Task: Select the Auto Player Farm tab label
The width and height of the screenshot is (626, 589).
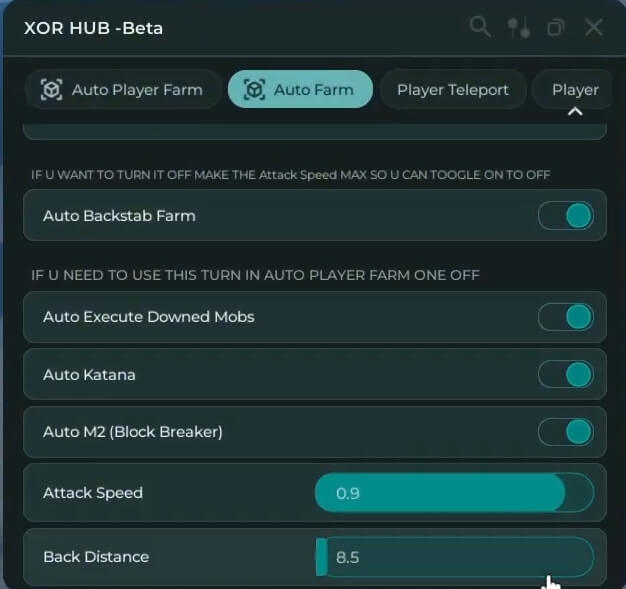Action: [x=136, y=90]
